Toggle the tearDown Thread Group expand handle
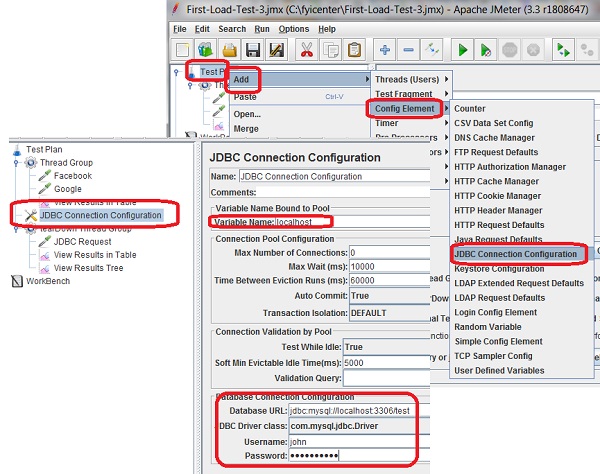This screenshot has height=474, width=600. [16, 229]
